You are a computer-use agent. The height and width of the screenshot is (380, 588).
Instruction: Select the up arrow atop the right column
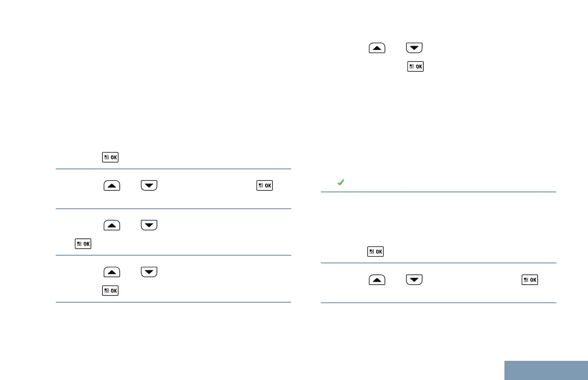[x=377, y=48]
